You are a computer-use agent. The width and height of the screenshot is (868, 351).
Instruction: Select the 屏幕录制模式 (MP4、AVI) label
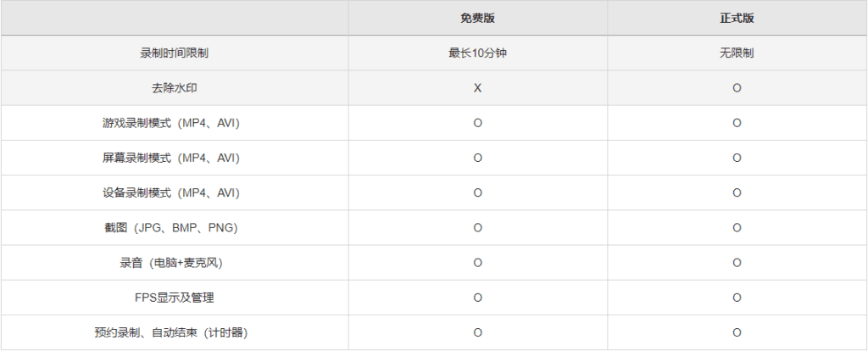(174, 158)
